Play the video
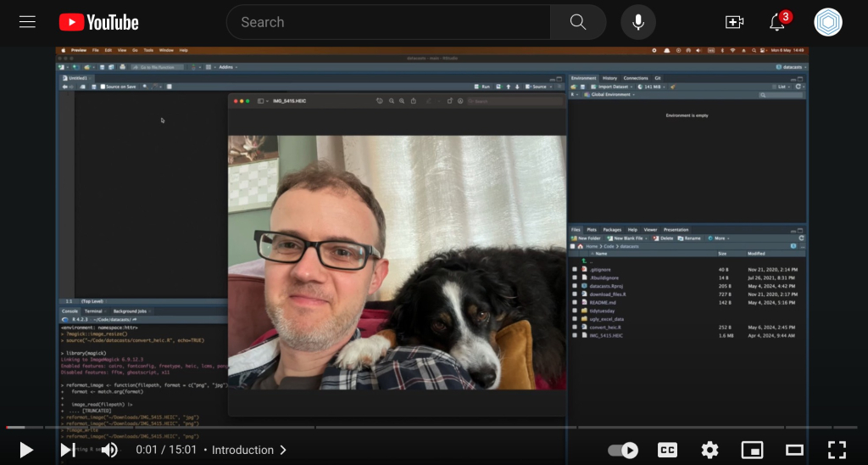This screenshot has width=868, height=465. tap(26, 450)
